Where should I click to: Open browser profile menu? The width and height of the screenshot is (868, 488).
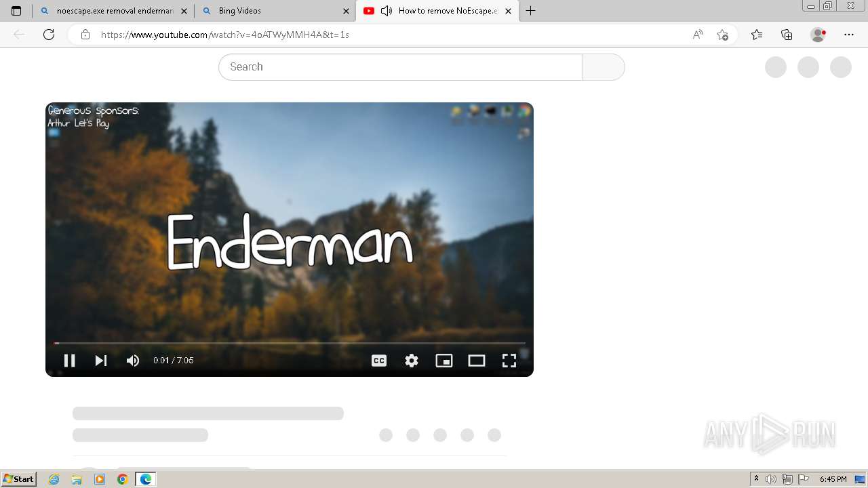818,35
